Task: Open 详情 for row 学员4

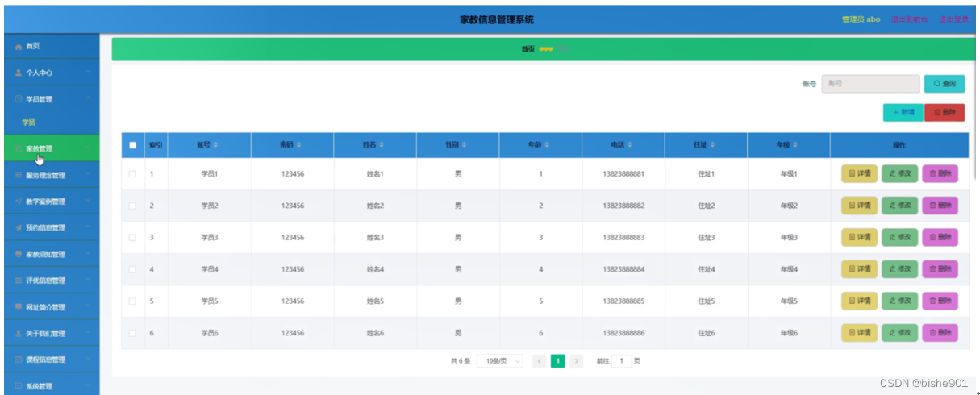Action: [860, 269]
